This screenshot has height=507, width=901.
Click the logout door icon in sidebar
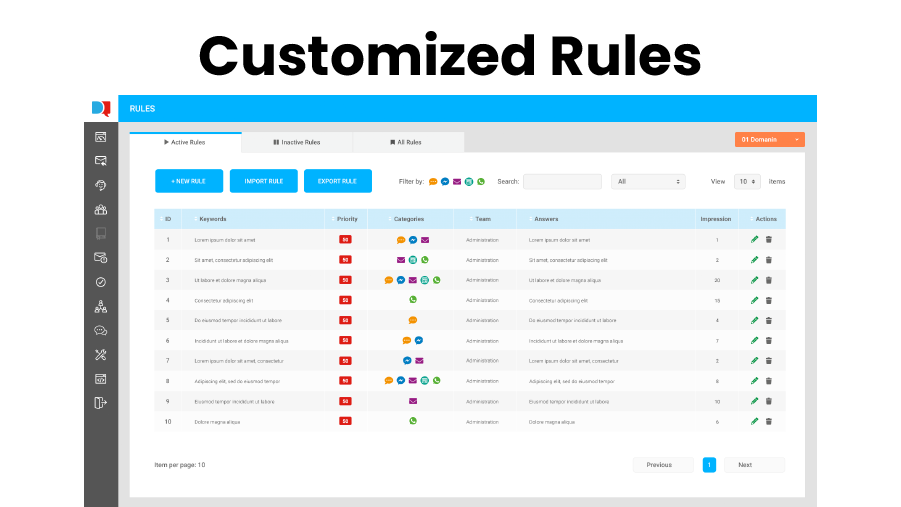tap(100, 402)
